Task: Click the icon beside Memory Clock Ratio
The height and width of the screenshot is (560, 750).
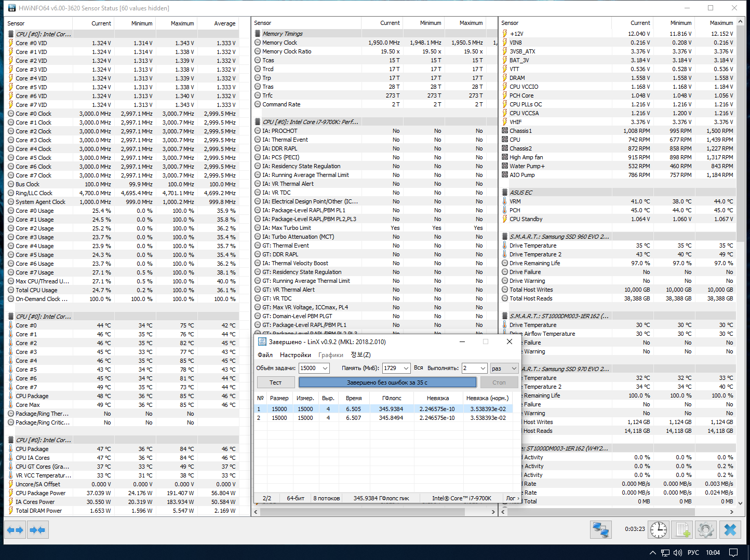Action: click(x=258, y=51)
